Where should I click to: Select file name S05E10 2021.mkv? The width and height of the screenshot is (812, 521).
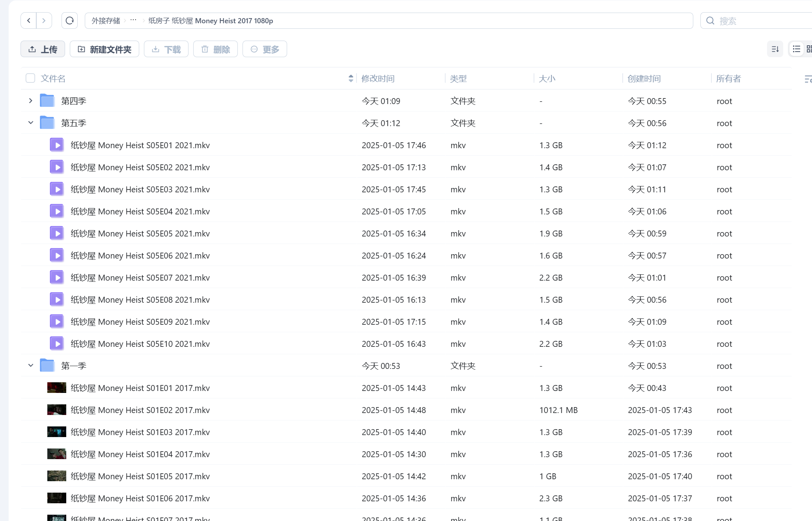click(140, 344)
